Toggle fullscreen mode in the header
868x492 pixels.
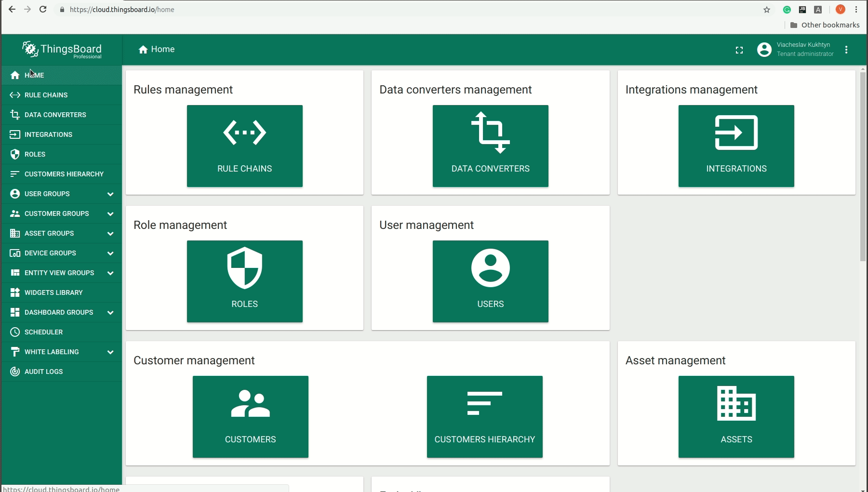click(739, 50)
